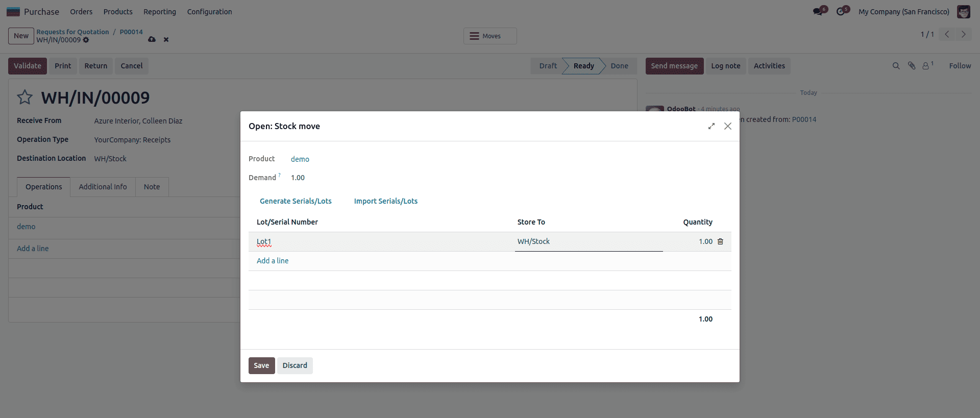
Task: Sort by Quantity column header
Action: [698, 222]
